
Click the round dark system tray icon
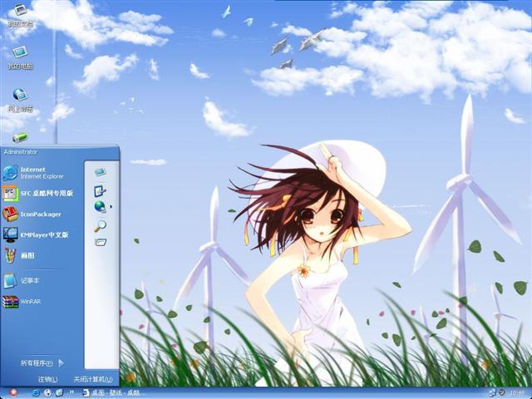[501, 392]
